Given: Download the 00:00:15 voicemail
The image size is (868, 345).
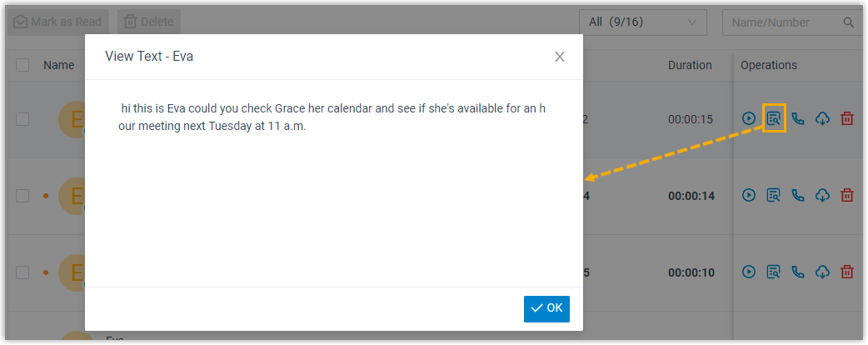Looking at the screenshot, I should (822, 119).
